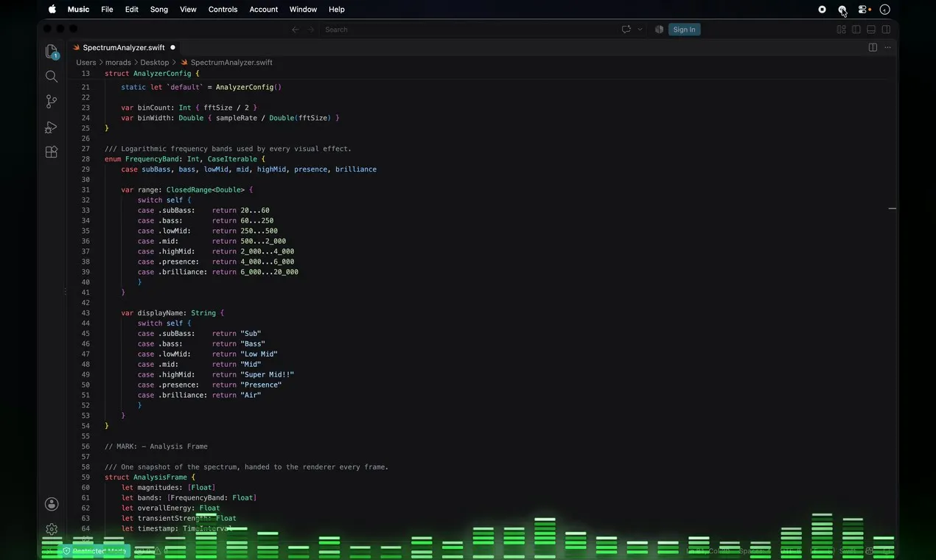Viewport: 936px width, 560px height.
Task: Open the Run and Debug view
Action: 52,127
